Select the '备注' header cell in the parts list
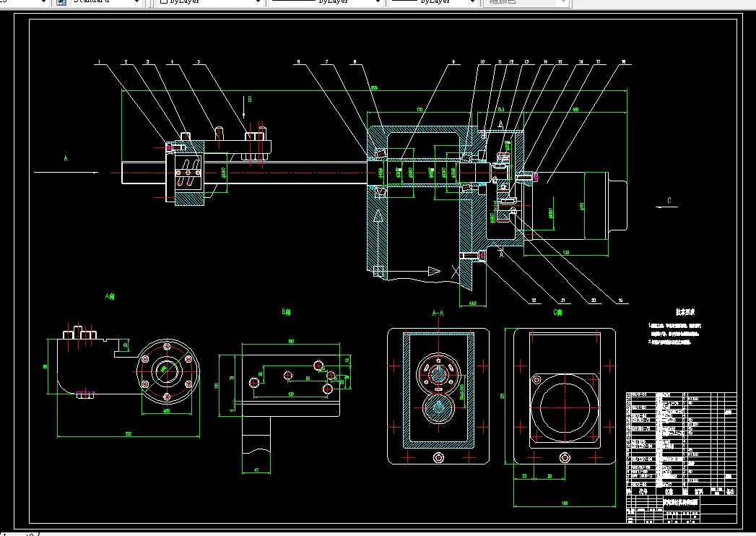The width and height of the screenshot is (756, 536). (x=730, y=492)
